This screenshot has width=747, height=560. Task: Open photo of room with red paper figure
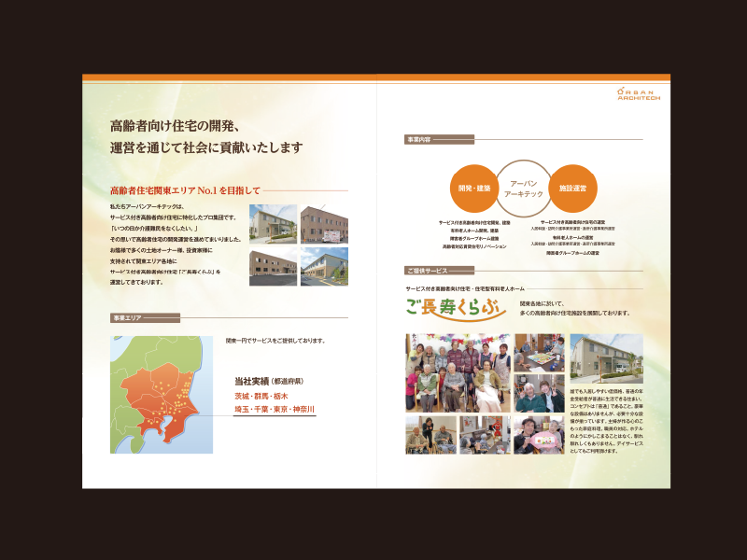[485, 435]
